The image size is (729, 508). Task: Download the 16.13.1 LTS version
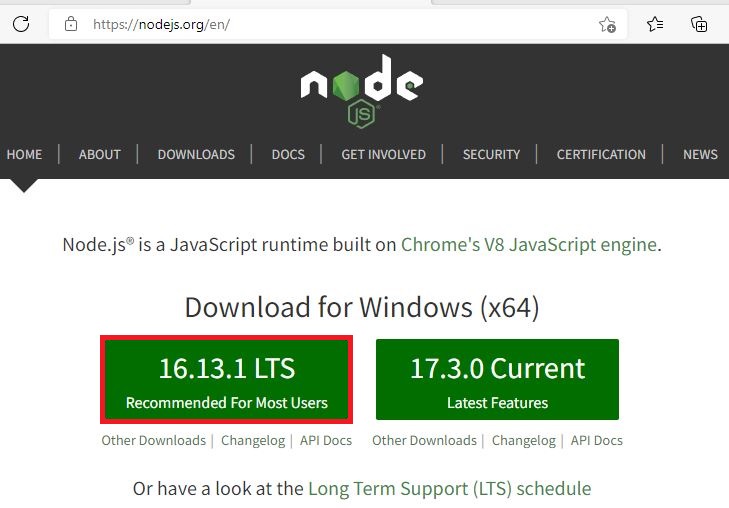pyautogui.click(x=226, y=379)
